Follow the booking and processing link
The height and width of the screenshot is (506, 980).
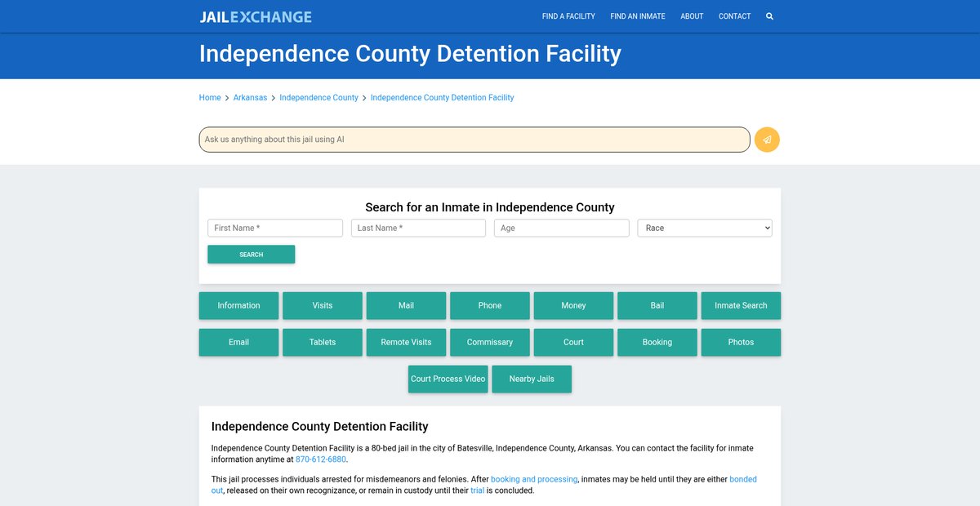(x=534, y=479)
